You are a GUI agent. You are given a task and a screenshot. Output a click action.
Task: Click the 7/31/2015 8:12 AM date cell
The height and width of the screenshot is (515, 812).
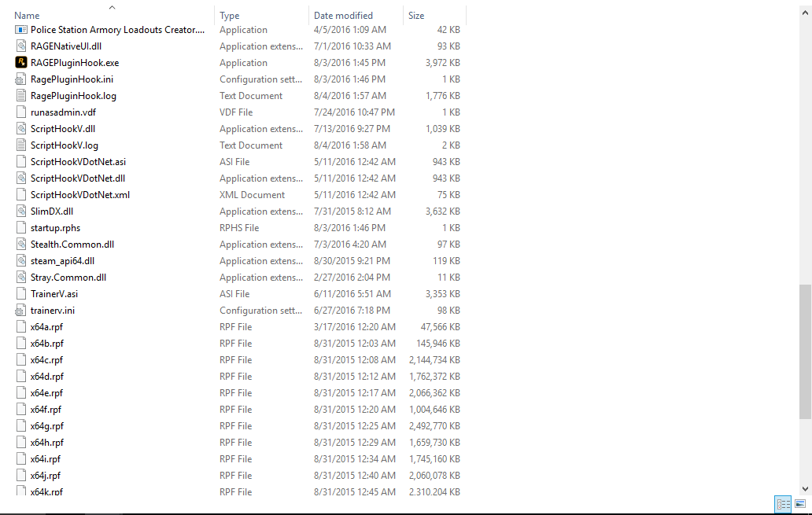tap(352, 212)
